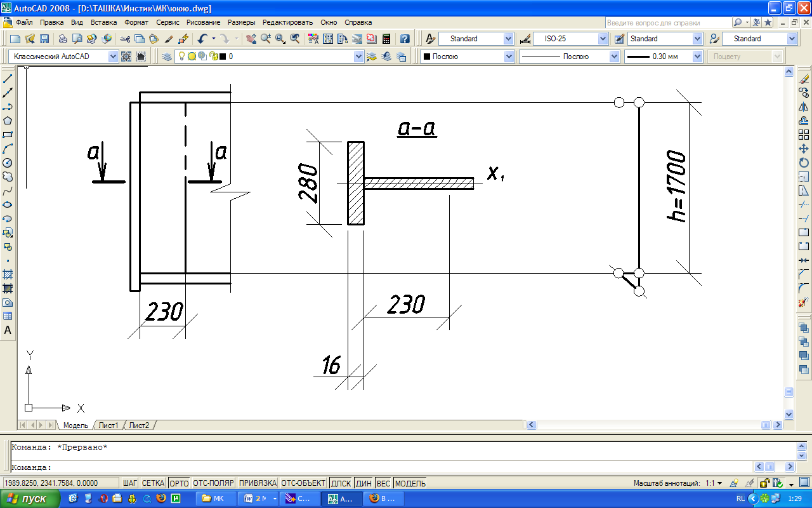Select the Spline tool
812x508 pixels.
(x=8, y=190)
